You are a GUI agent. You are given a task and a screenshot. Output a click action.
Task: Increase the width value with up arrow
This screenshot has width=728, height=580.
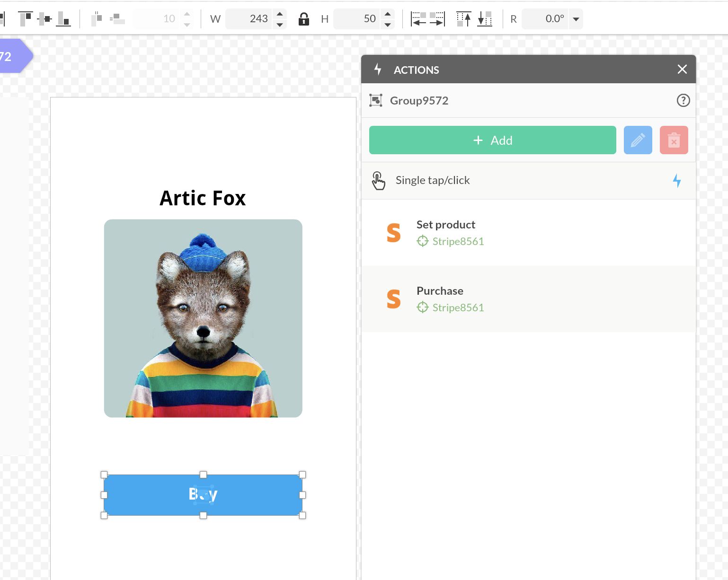(x=280, y=14)
